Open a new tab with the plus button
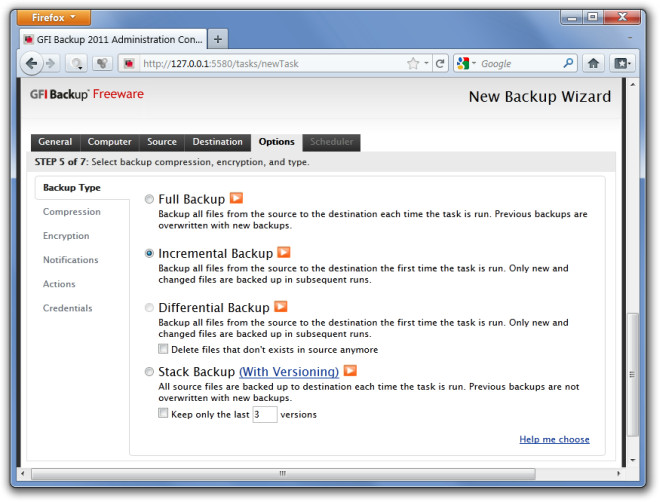Screen dimensions: 660x502 click(x=218, y=40)
